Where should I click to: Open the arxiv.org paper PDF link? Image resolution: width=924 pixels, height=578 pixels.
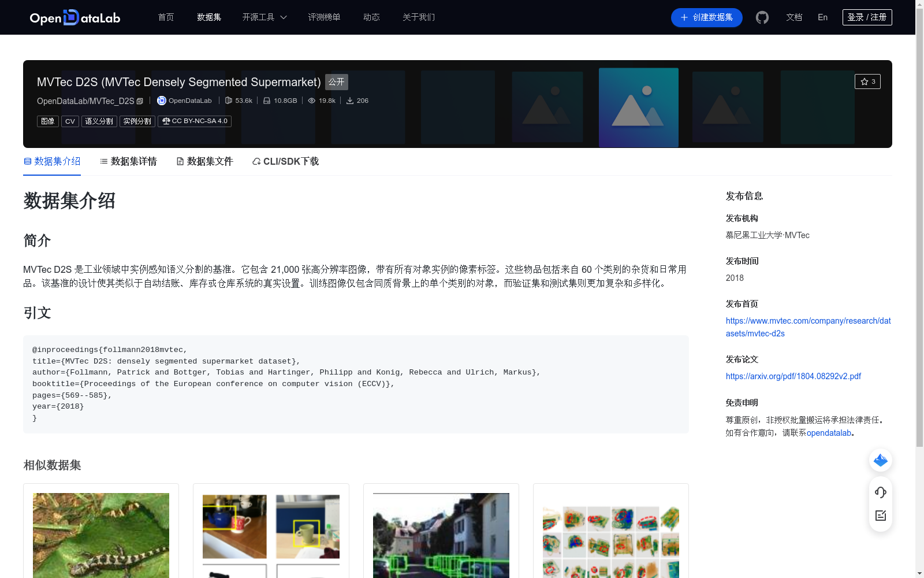(793, 376)
